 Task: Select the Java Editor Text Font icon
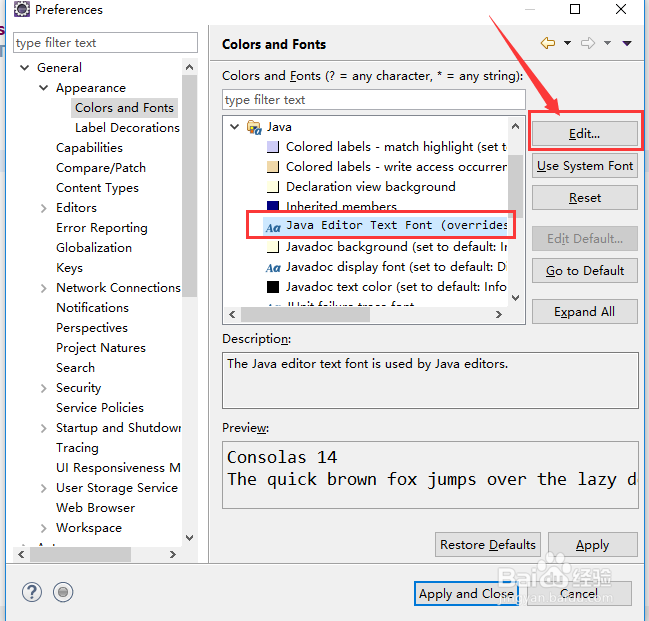point(273,227)
